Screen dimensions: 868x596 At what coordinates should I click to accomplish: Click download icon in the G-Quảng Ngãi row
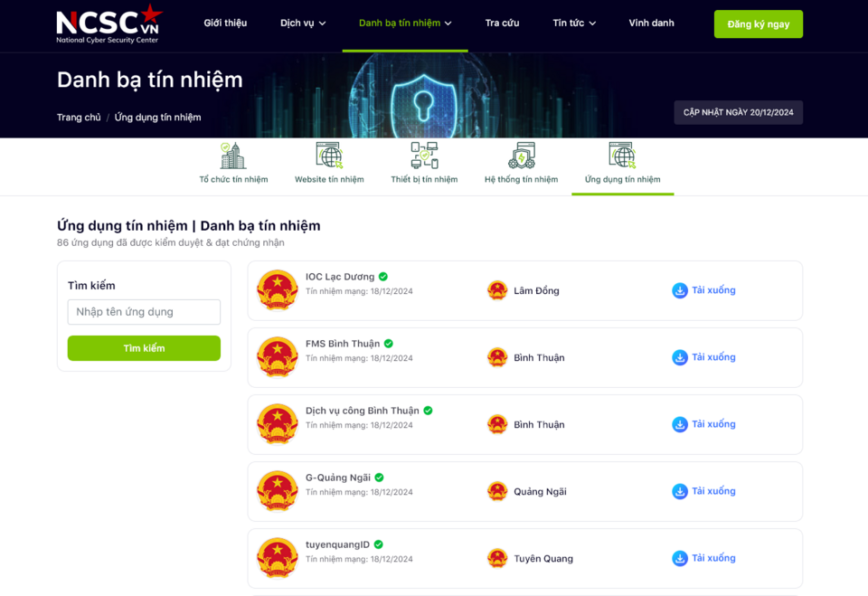(680, 491)
